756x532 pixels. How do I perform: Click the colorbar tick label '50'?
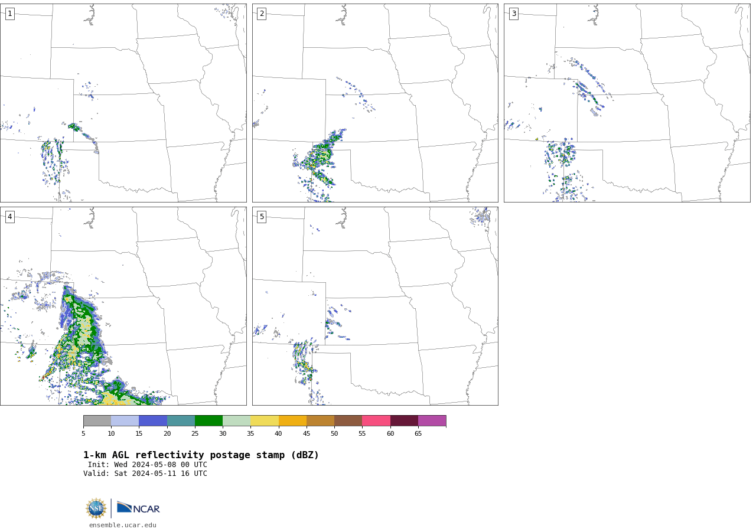click(334, 434)
